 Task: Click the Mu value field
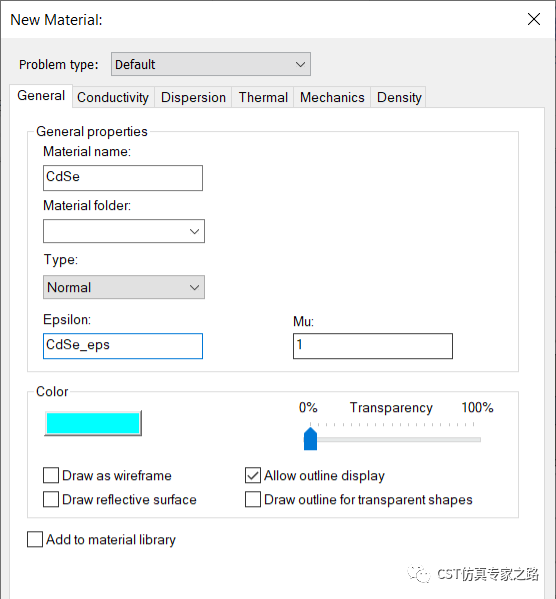click(373, 346)
